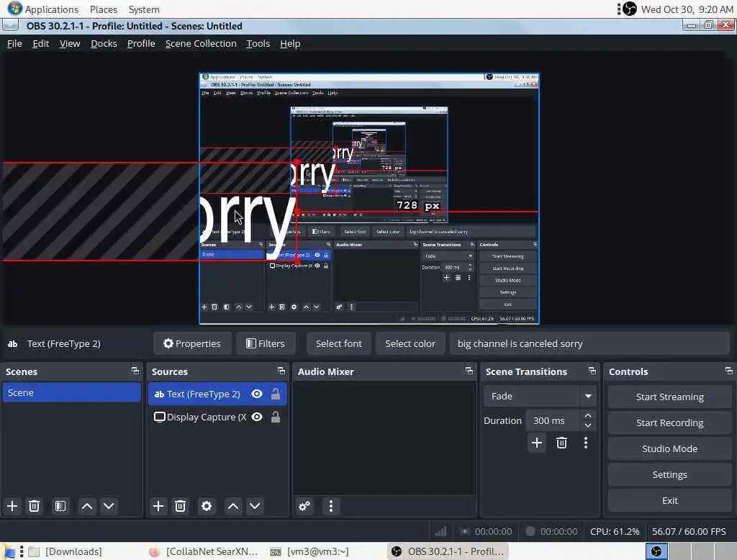Remove selected source with trash icon
The width and height of the screenshot is (737, 560).
(x=180, y=507)
